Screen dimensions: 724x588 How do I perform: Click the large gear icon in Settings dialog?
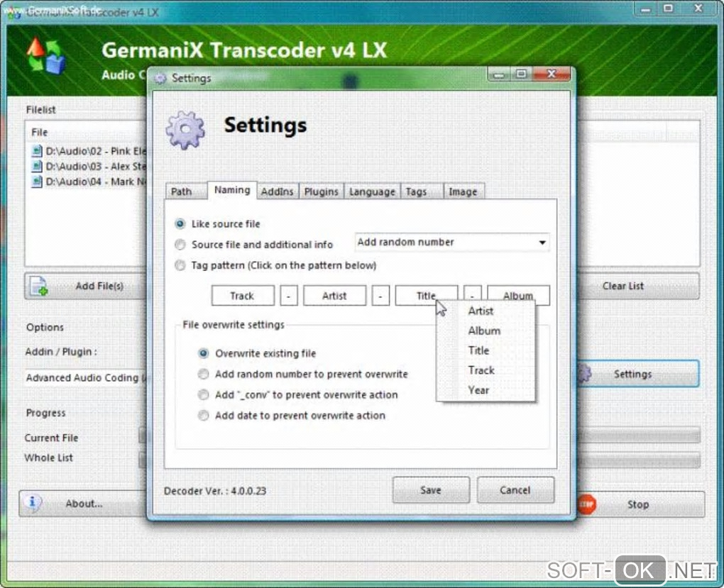185,131
